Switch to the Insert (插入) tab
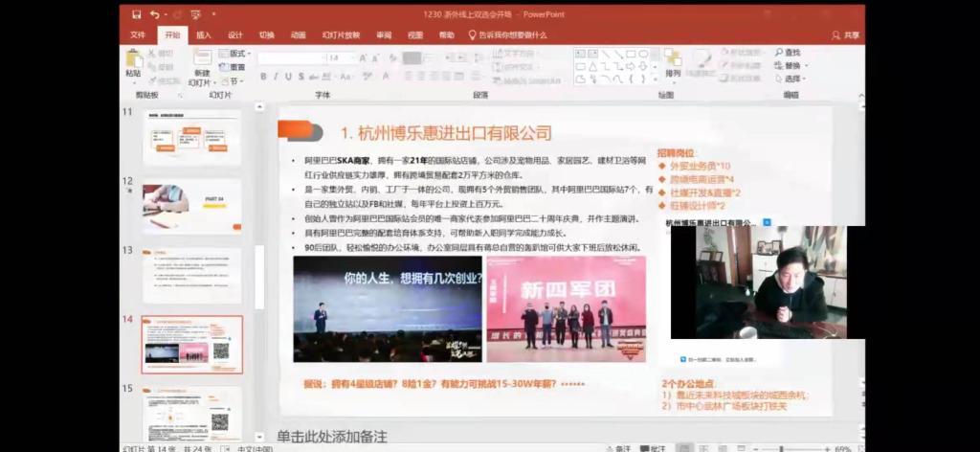980x452 pixels. [x=204, y=34]
